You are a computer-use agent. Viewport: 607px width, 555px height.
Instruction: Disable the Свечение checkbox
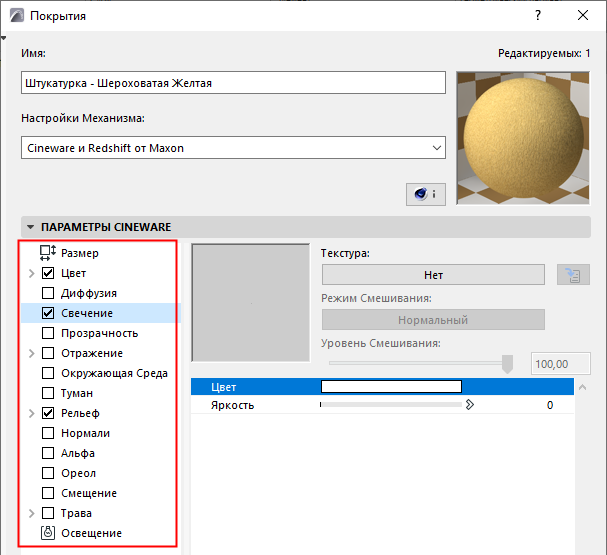point(48,313)
